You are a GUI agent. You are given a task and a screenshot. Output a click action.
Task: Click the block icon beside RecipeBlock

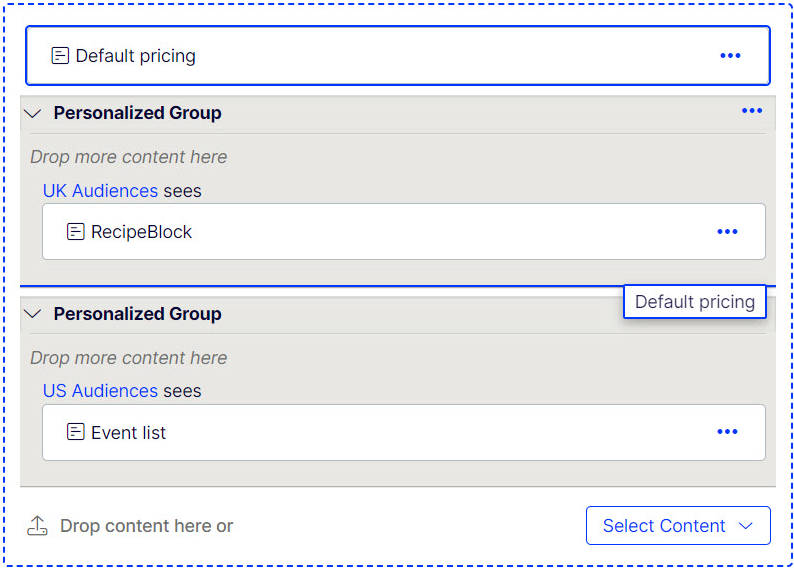75,232
